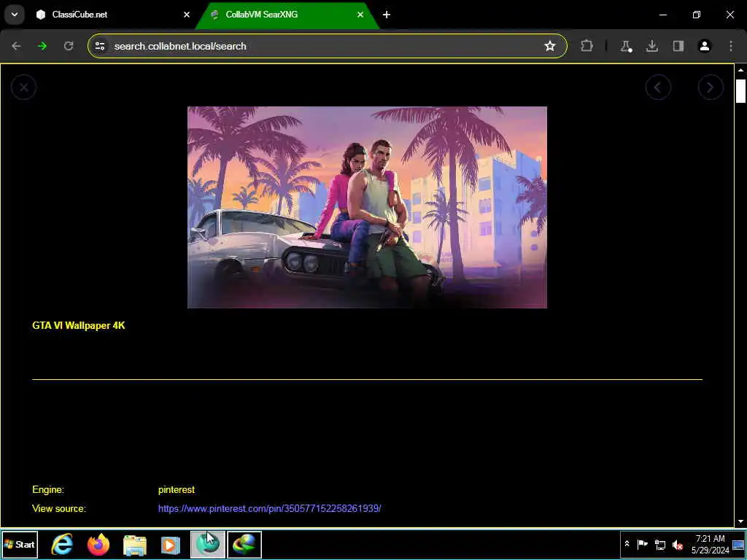Show previous image with left chevron circle
Screen dimensions: 747x560
pos(659,87)
